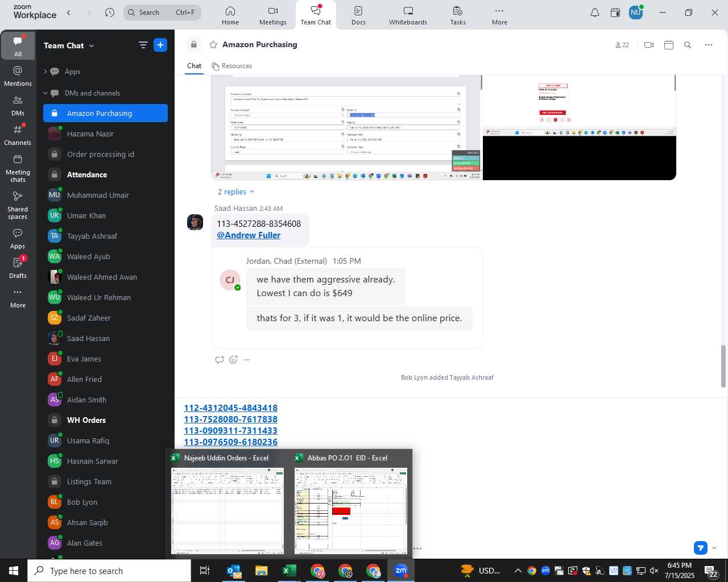Open the Najeeb Uddin Orders Excel preview
This screenshot has height=582, width=728.
(x=227, y=503)
